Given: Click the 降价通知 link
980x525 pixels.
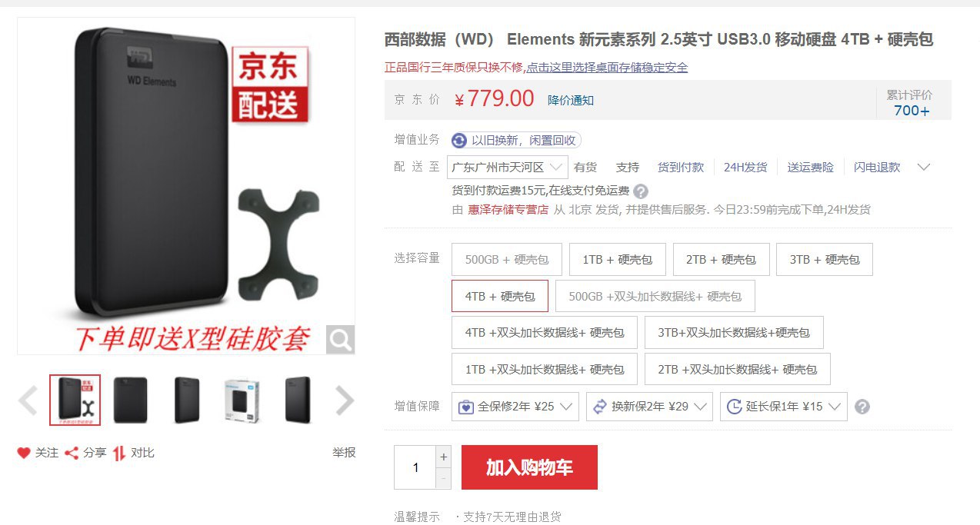Looking at the screenshot, I should coord(571,100).
